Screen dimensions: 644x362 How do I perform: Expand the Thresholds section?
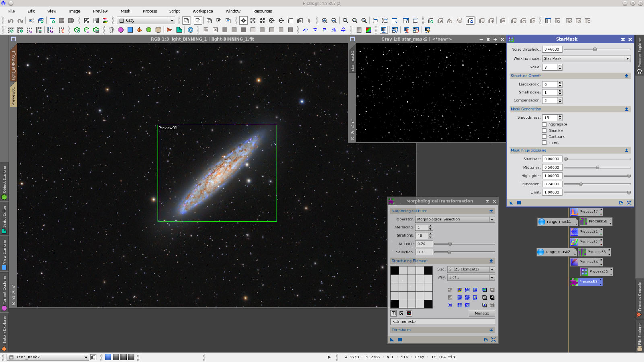tap(491, 330)
